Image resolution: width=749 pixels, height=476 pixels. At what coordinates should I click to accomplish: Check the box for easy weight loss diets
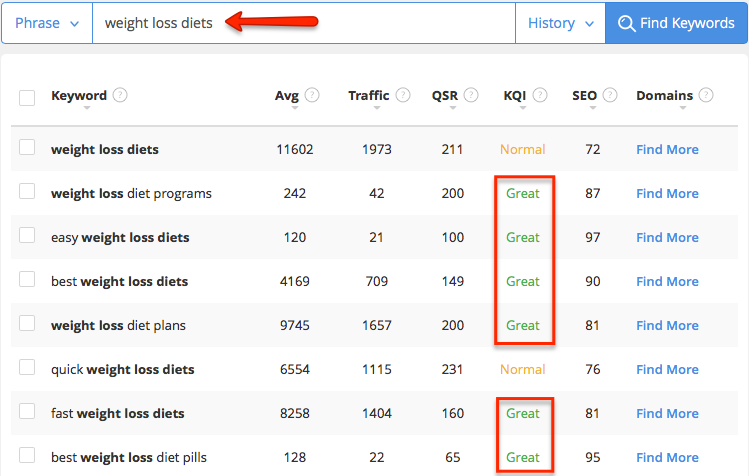pos(27,235)
